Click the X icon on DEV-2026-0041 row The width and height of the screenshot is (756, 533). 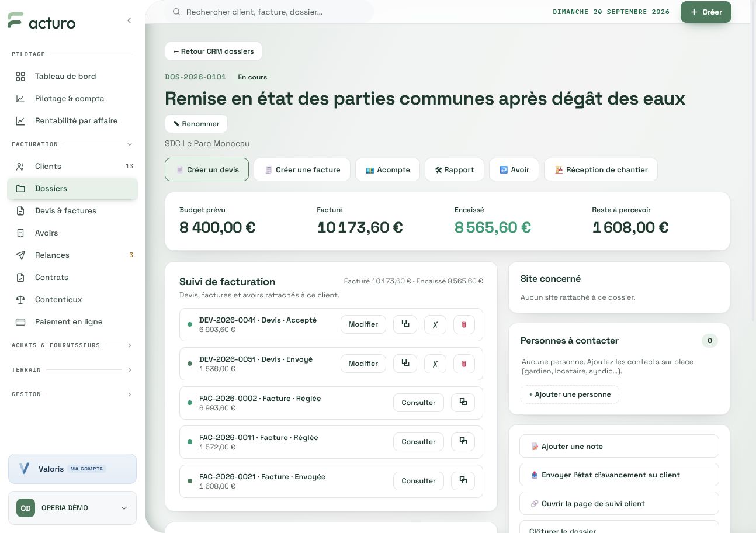click(x=435, y=324)
